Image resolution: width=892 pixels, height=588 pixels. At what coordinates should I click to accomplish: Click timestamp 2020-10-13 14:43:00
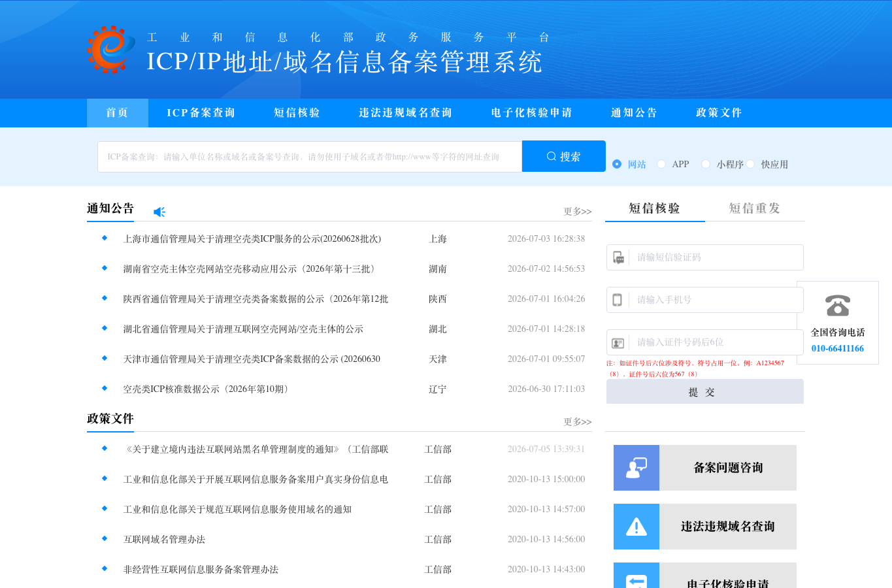pyautogui.click(x=546, y=570)
